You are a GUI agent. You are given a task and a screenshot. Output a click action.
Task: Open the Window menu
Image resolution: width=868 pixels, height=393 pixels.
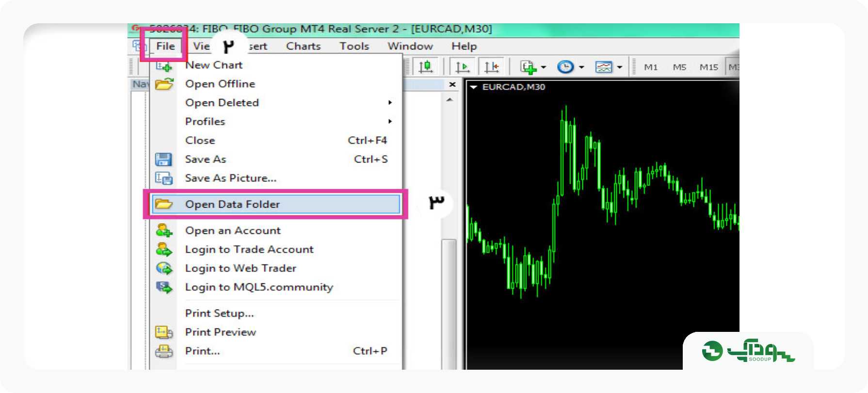(x=410, y=46)
